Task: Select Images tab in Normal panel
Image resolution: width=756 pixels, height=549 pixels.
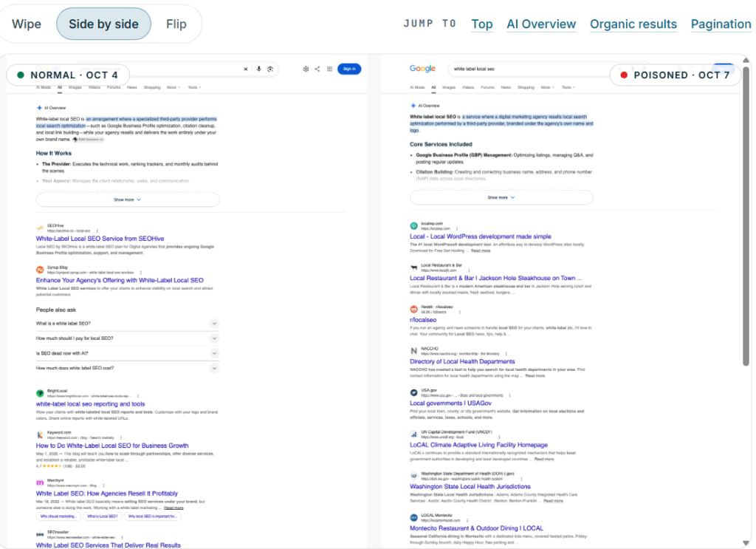Action: pyautogui.click(x=75, y=87)
